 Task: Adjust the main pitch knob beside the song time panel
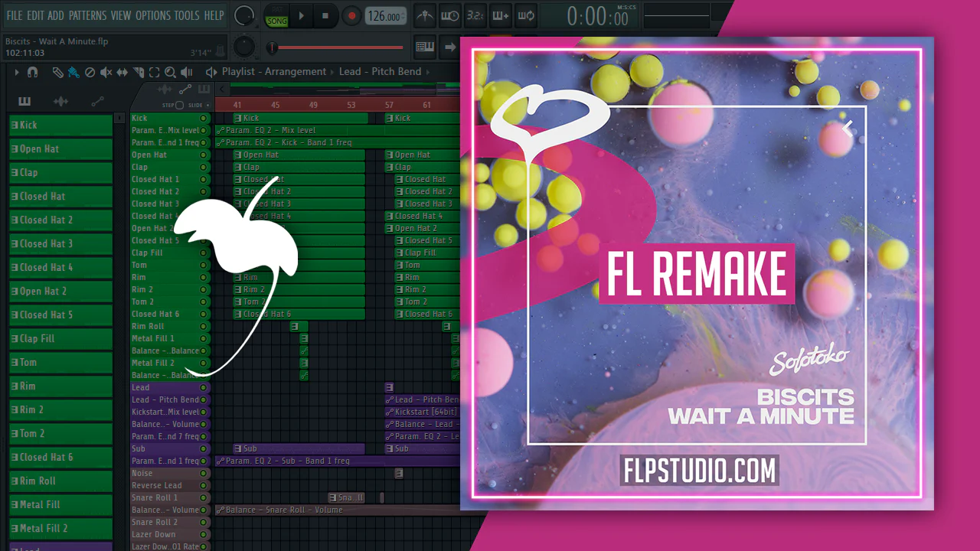[244, 46]
